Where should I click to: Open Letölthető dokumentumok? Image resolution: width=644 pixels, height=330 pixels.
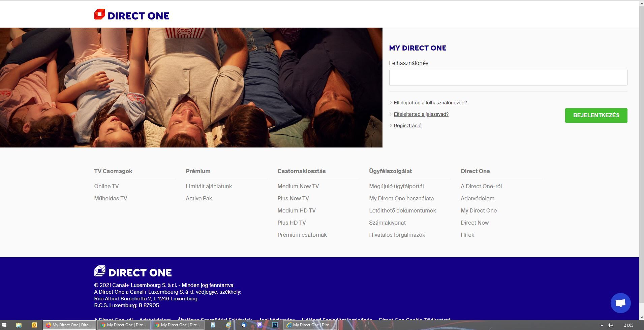403,210
